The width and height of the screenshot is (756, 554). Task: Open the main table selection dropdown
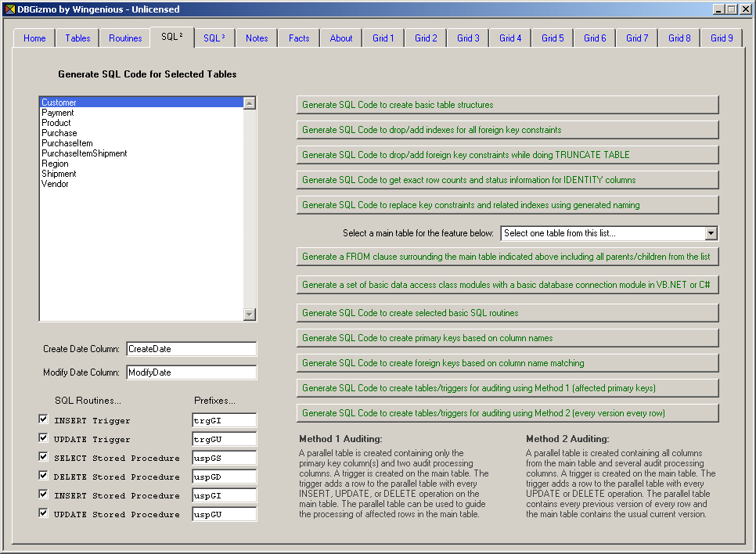coord(710,233)
